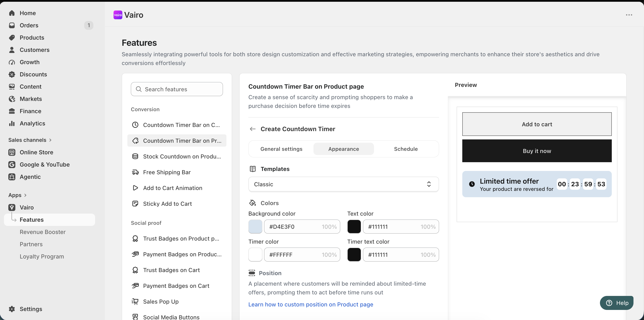This screenshot has width=644, height=320.
Task: Select Sticky Add to Cart feature
Action: tap(177, 203)
